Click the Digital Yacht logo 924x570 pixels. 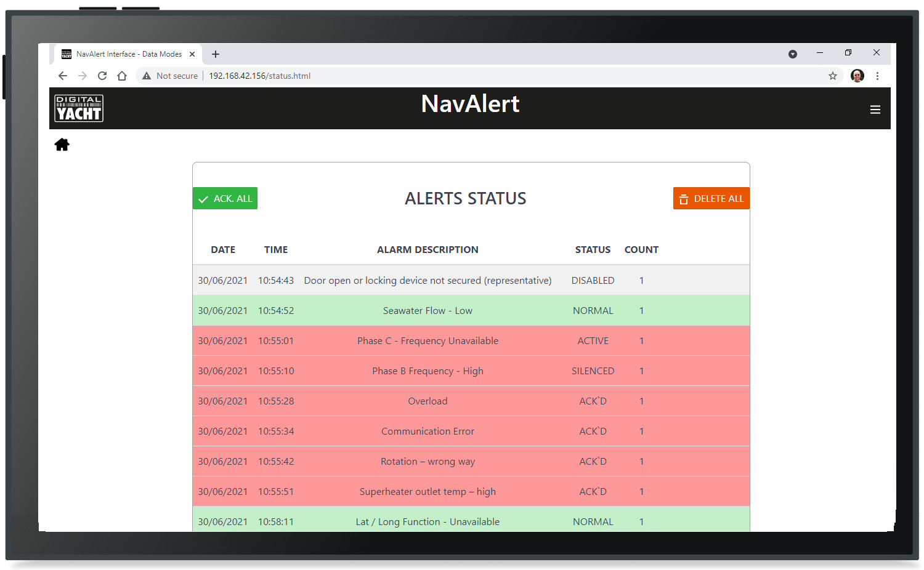(79, 108)
